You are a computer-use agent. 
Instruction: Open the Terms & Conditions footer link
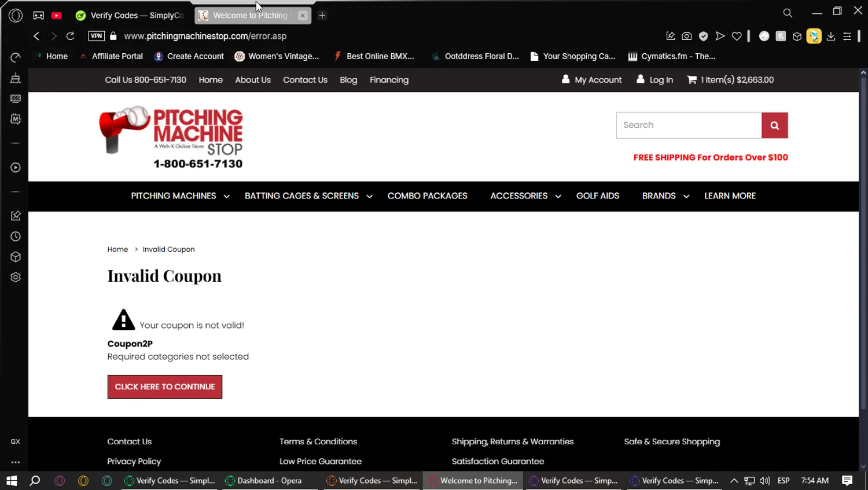pyautogui.click(x=318, y=441)
